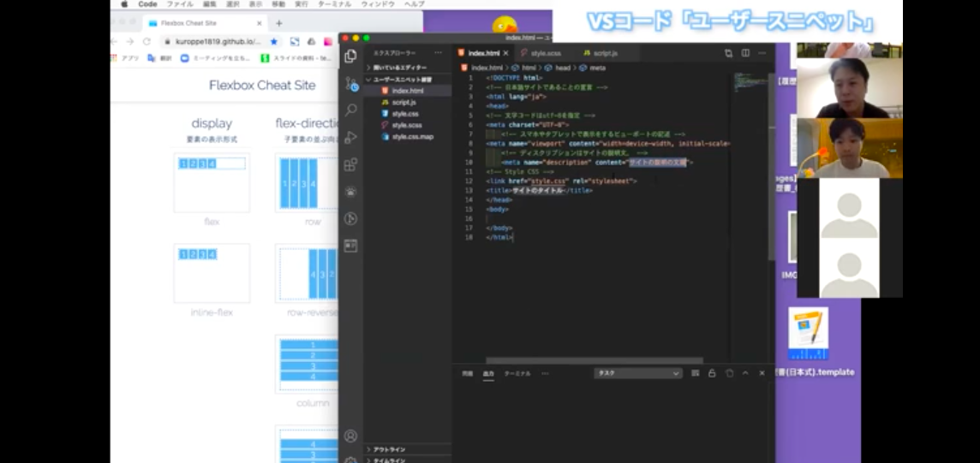
Task: Click the pink extension icon in Chrome toolbar
Action: pyautogui.click(x=327, y=41)
